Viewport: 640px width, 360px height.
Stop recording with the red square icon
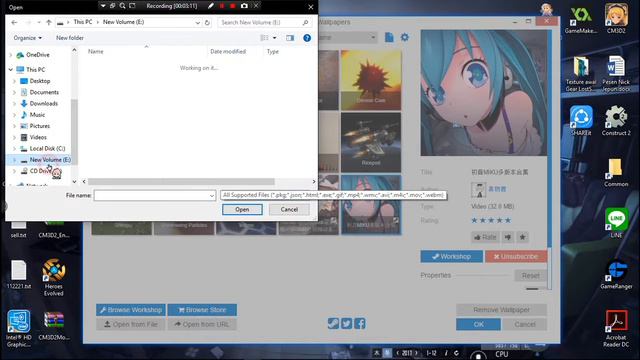pos(233,6)
